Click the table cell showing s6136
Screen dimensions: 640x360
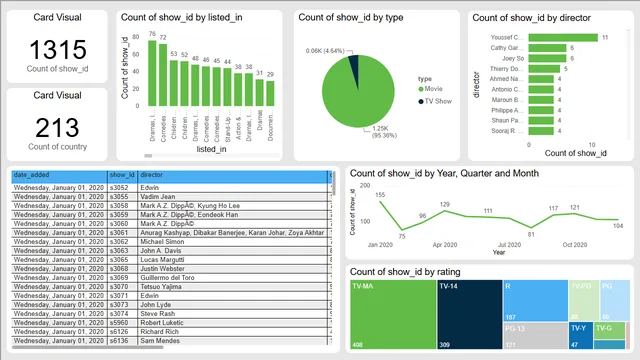[122, 341]
